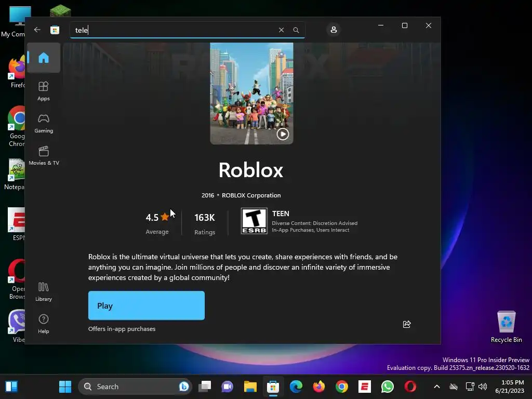Open WhatsApp from the taskbar

coord(388,387)
